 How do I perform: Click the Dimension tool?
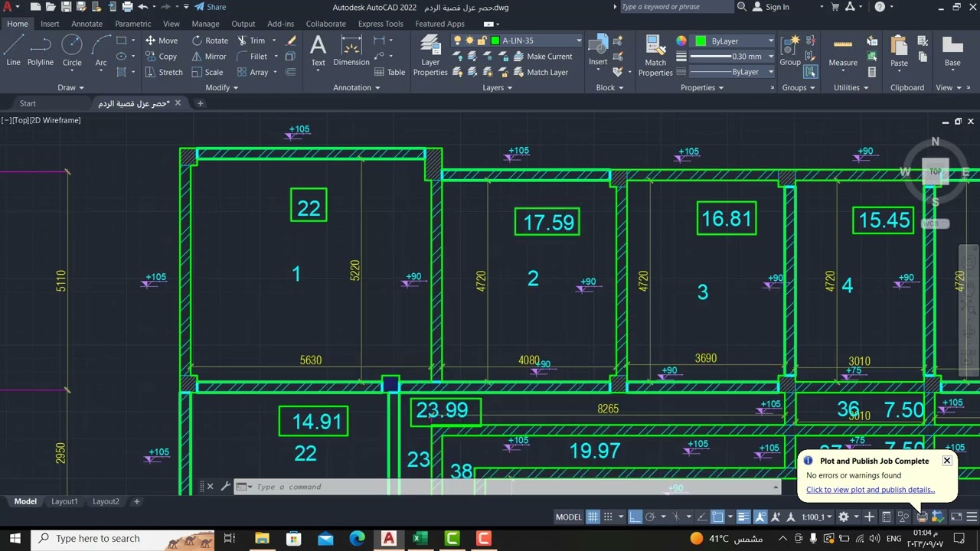(x=351, y=51)
